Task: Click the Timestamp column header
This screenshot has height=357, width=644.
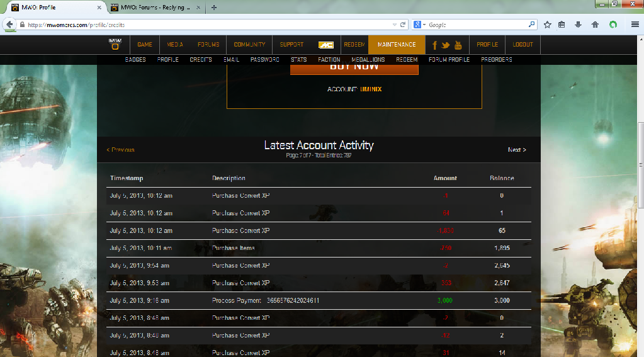Action: [127, 178]
